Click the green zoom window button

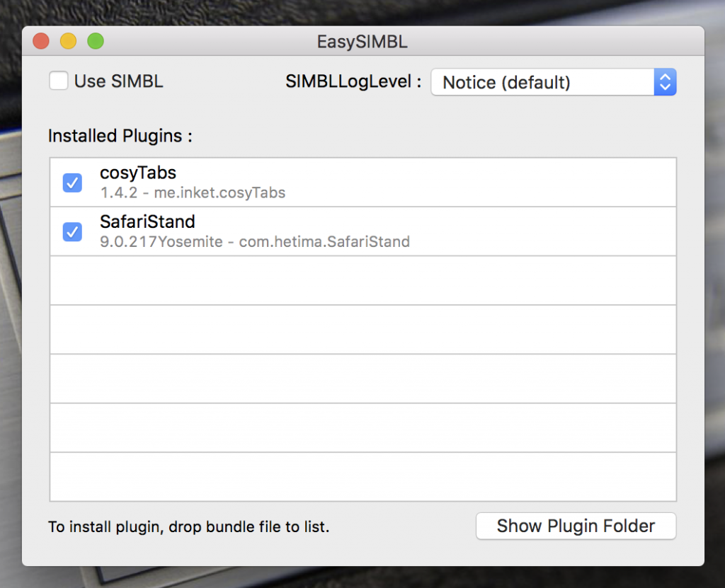[x=95, y=41]
